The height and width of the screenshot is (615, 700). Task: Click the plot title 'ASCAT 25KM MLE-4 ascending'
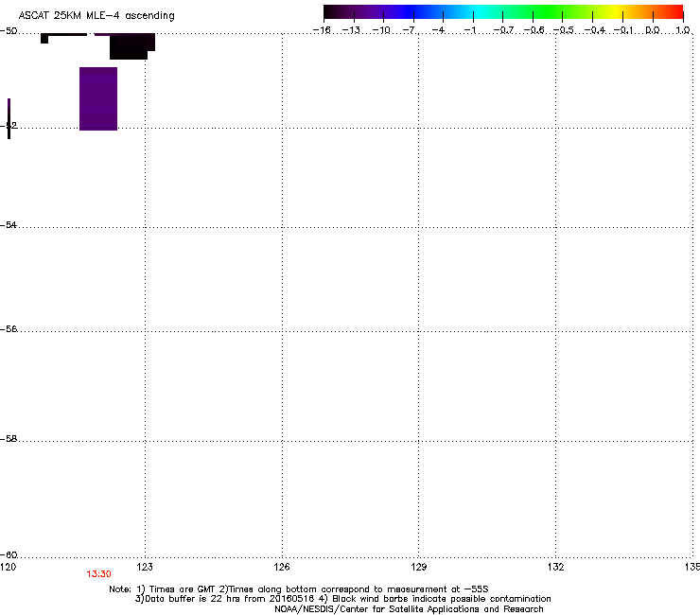pyautogui.click(x=96, y=16)
